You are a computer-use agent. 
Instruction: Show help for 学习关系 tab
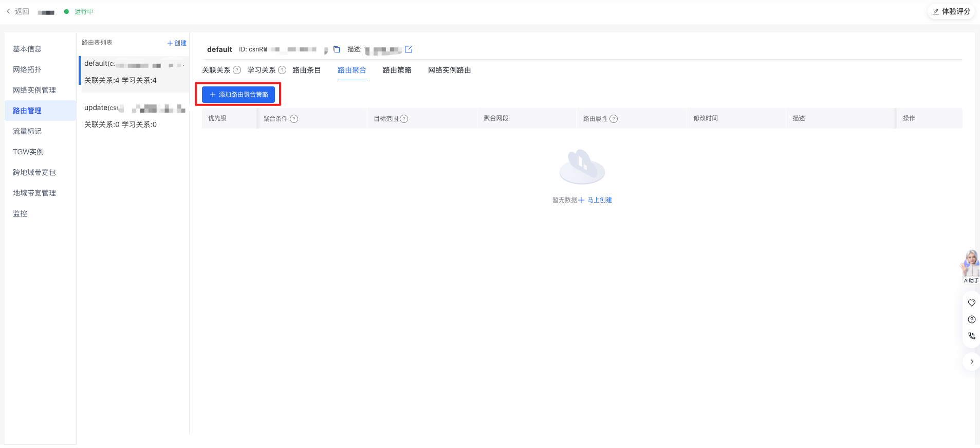coord(282,70)
